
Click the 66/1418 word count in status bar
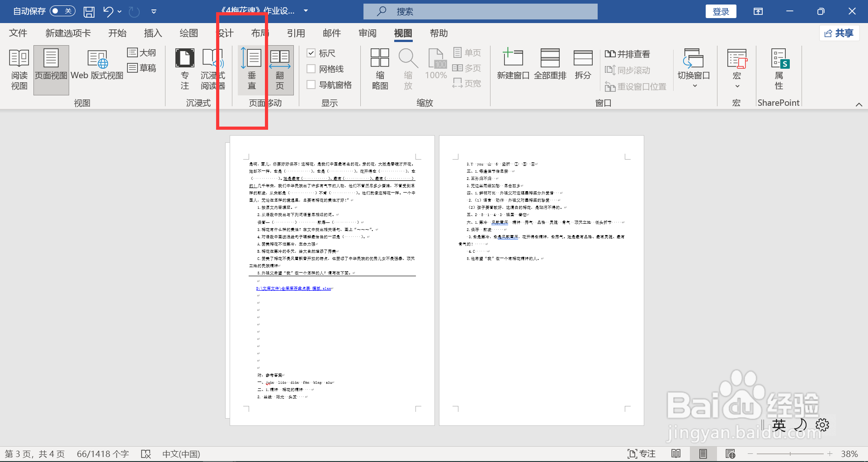click(x=103, y=454)
